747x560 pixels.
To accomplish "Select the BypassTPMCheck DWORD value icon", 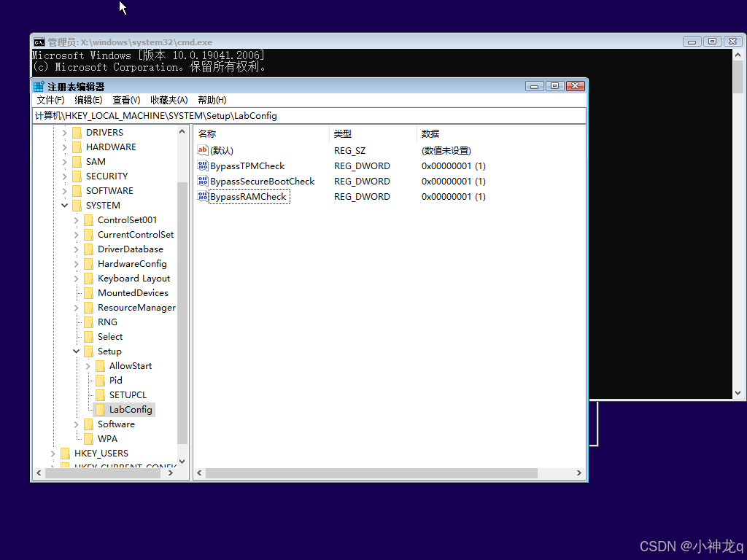I will click(x=203, y=166).
